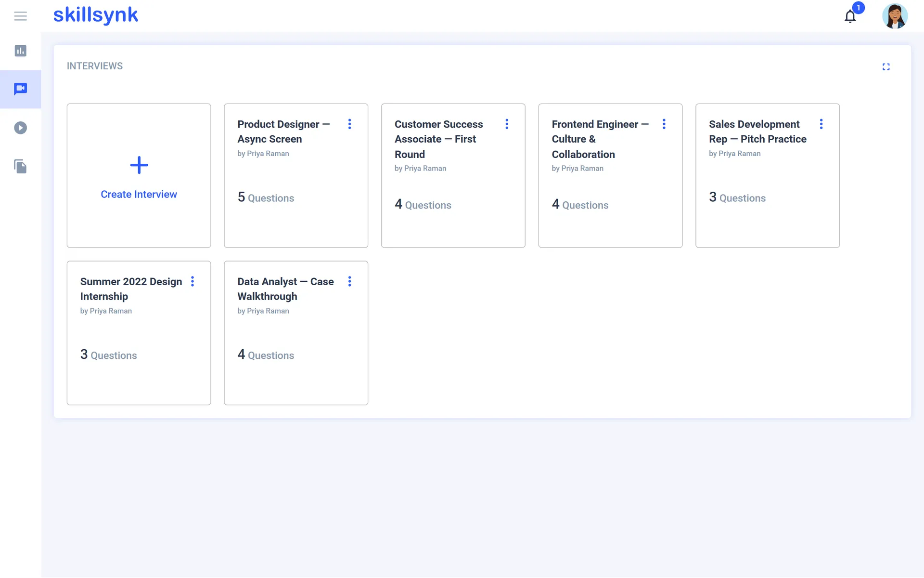The image size is (924, 578).
Task: Click the skillsynk logo
Action: click(95, 15)
